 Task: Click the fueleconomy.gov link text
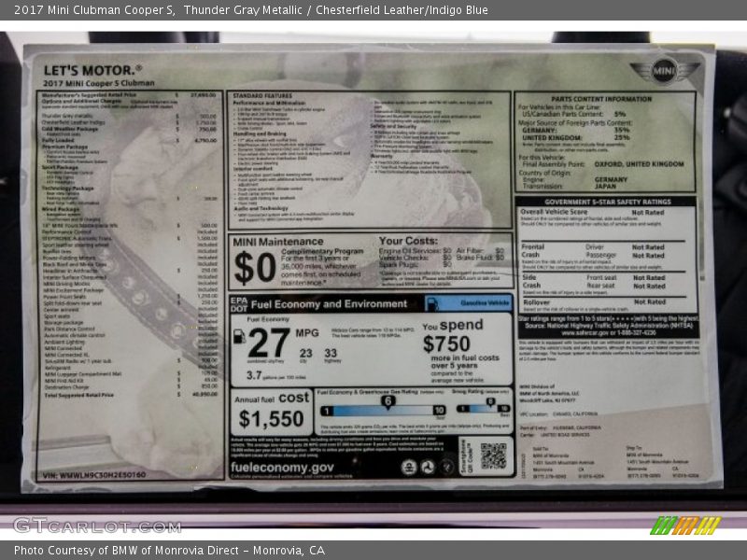click(x=282, y=468)
